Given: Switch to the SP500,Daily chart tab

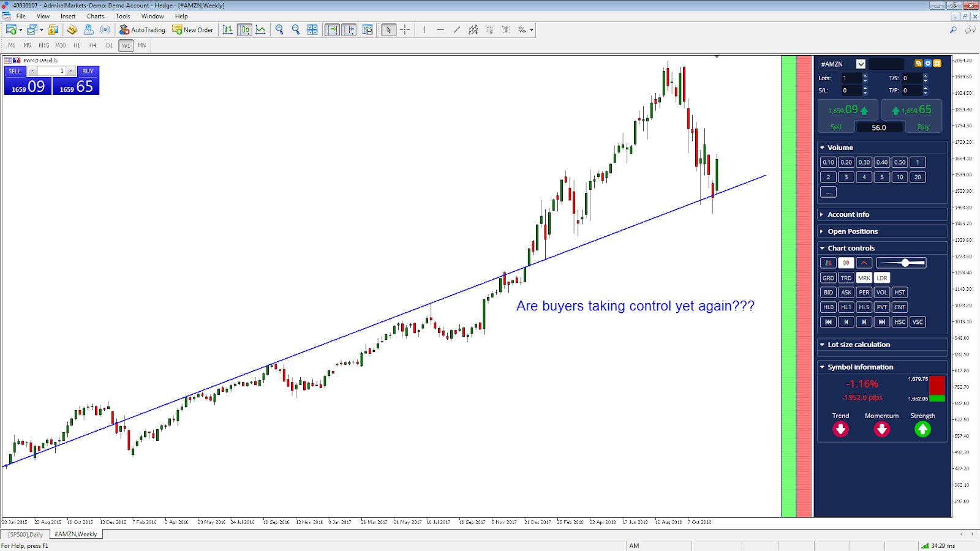Looking at the screenshot, I should 26,534.
